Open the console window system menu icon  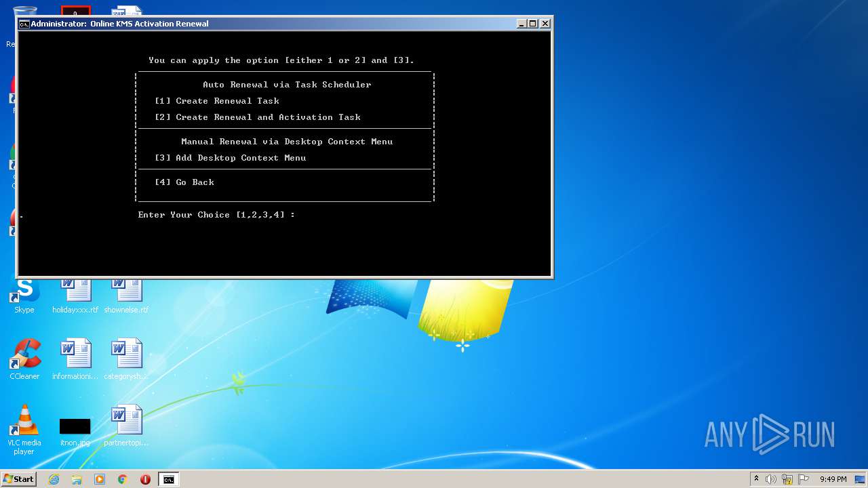[x=24, y=24]
